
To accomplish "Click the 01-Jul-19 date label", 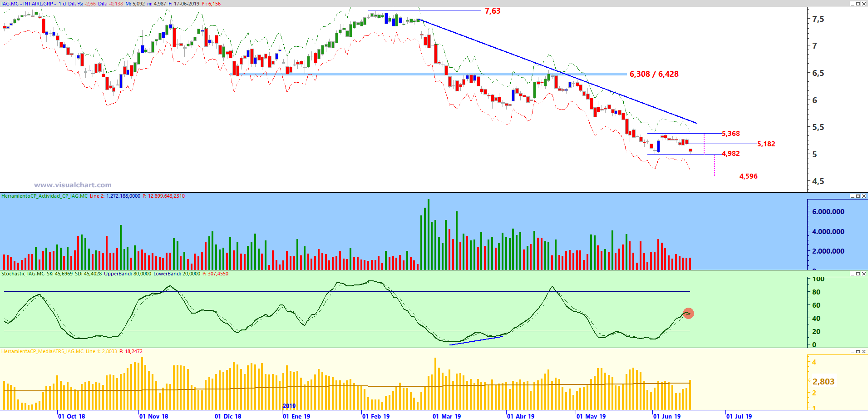I will point(740,416).
